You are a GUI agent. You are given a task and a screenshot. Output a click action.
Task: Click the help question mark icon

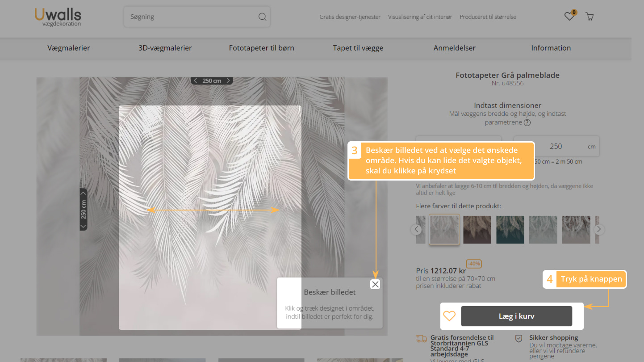coord(527,122)
